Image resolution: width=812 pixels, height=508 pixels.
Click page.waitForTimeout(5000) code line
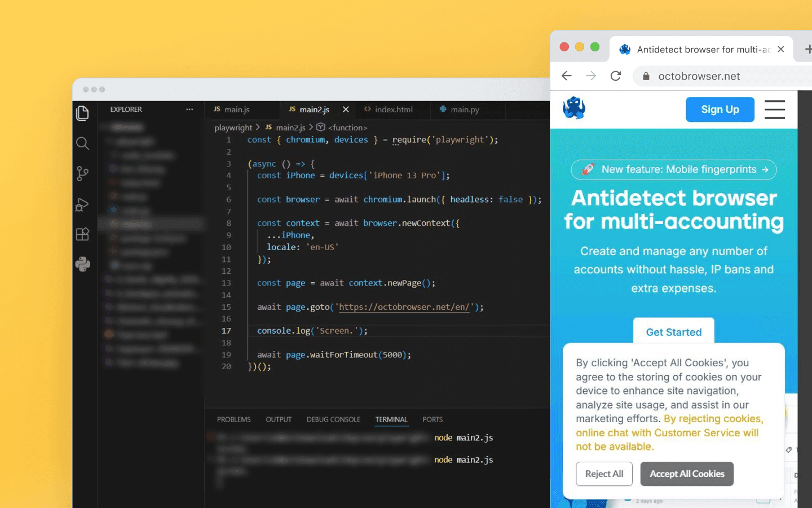334,355
